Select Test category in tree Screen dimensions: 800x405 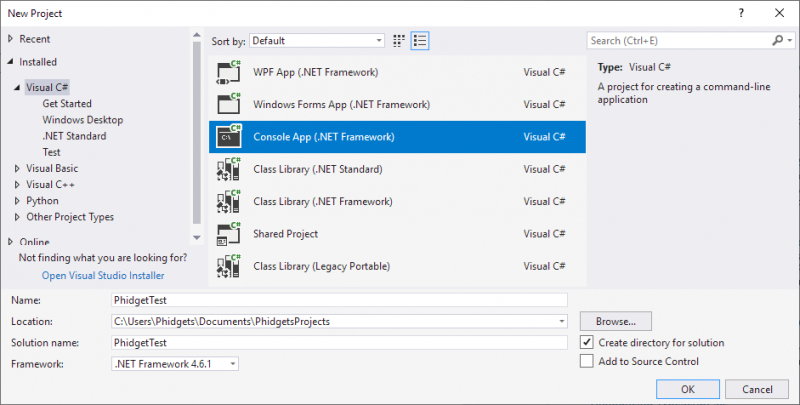click(52, 152)
